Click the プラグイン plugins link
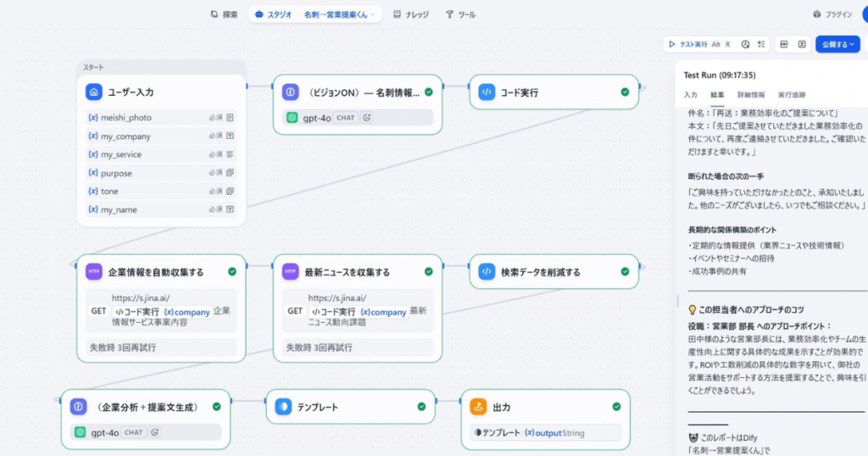 pos(832,14)
